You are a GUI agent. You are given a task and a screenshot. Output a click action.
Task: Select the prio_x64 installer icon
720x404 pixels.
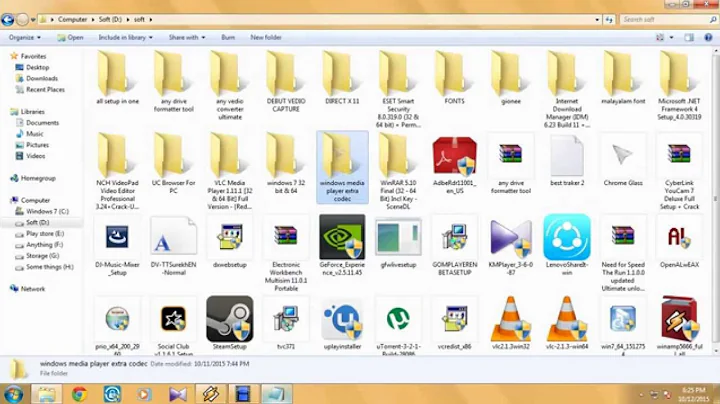(117, 319)
